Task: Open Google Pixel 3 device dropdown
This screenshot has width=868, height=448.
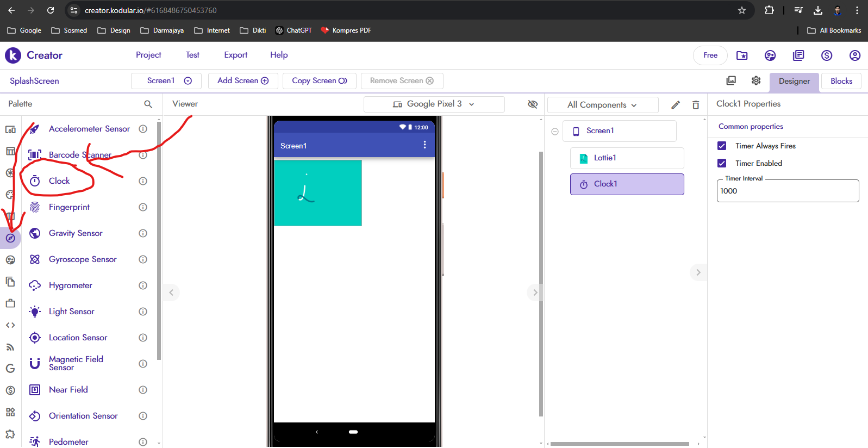Action: click(434, 104)
